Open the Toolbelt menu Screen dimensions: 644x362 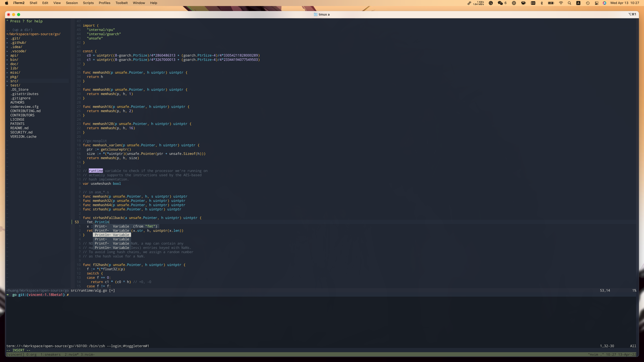(x=122, y=3)
